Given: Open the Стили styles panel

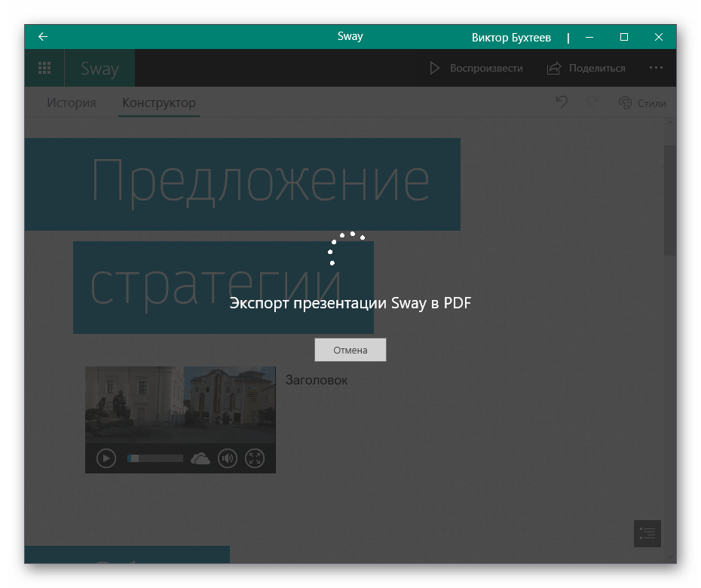Looking at the screenshot, I should [x=642, y=103].
